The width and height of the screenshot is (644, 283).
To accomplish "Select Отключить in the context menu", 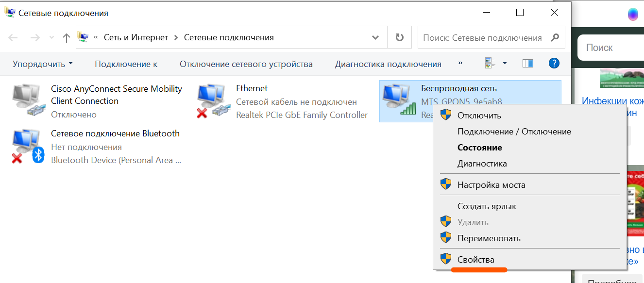I will [479, 116].
